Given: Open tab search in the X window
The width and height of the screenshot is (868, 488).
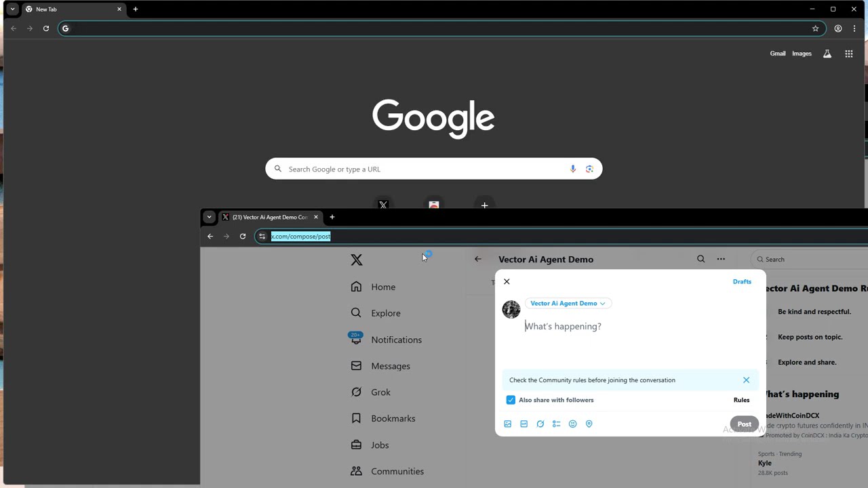Looking at the screenshot, I should click(209, 217).
